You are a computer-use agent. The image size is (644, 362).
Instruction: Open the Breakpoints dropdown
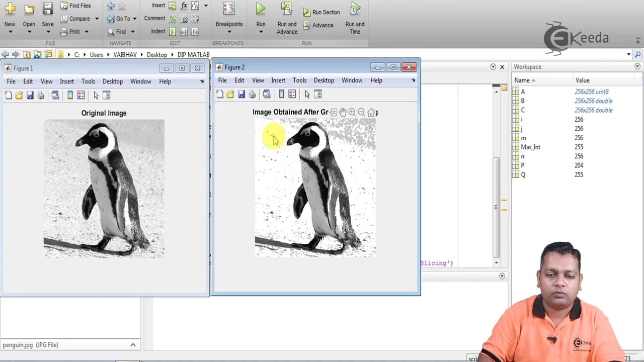tap(229, 32)
